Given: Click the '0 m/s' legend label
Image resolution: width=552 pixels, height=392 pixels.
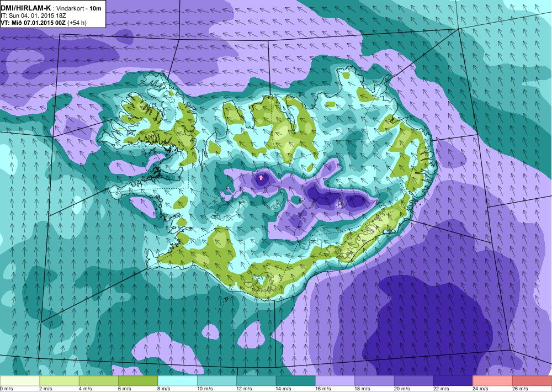Looking at the screenshot, I should [x=6, y=389].
